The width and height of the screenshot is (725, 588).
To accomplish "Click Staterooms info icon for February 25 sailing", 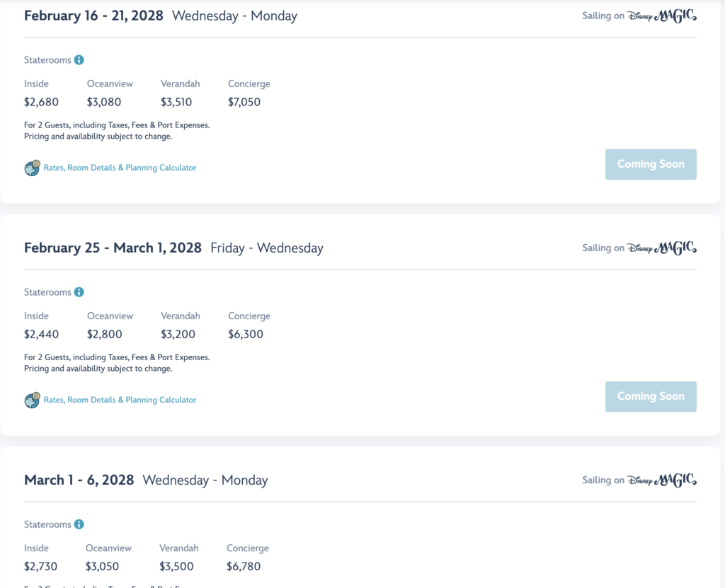I will pyautogui.click(x=79, y=292).
